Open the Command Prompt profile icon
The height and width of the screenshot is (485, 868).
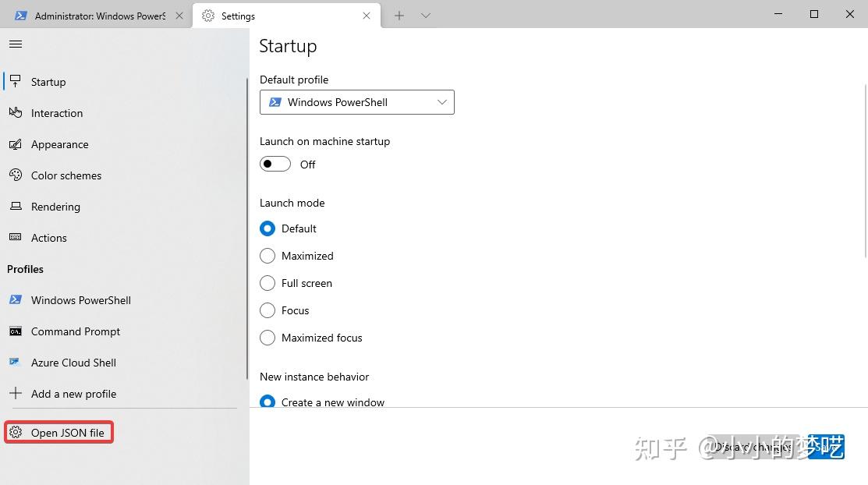(14, 331)
